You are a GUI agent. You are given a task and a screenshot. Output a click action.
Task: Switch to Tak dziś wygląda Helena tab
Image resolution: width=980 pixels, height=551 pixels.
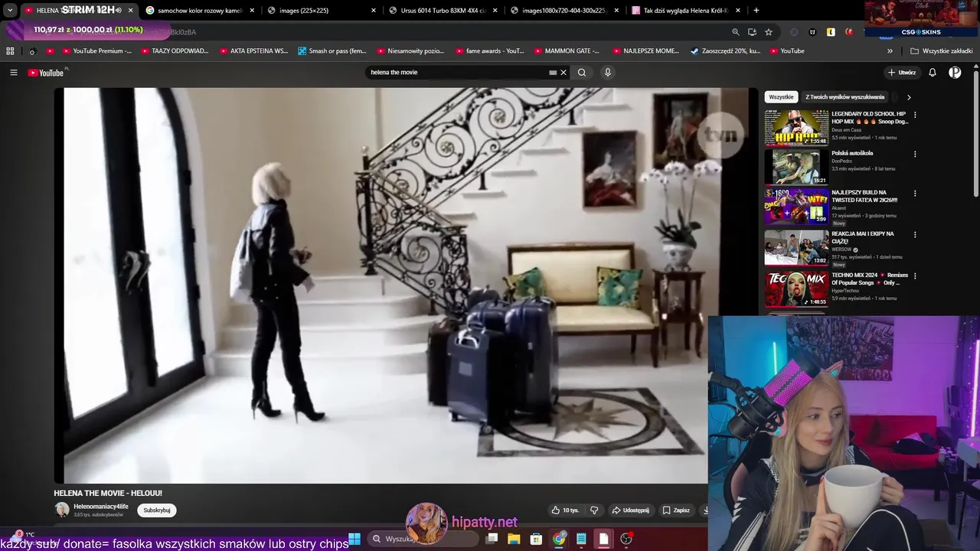pos(686,11)
